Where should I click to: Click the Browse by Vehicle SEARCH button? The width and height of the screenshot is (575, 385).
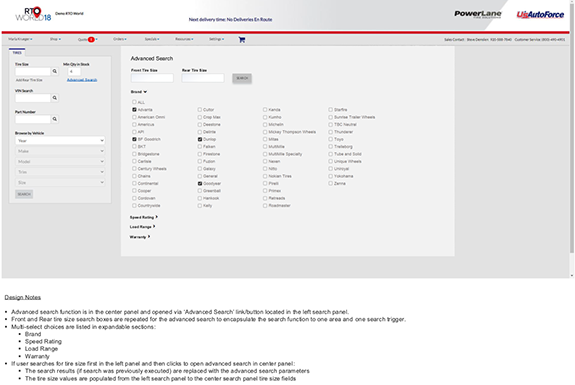pos(24,194)
